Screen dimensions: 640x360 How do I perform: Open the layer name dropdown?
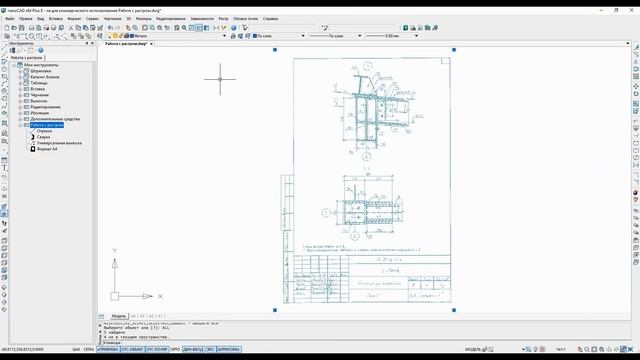tap(224, 36)
